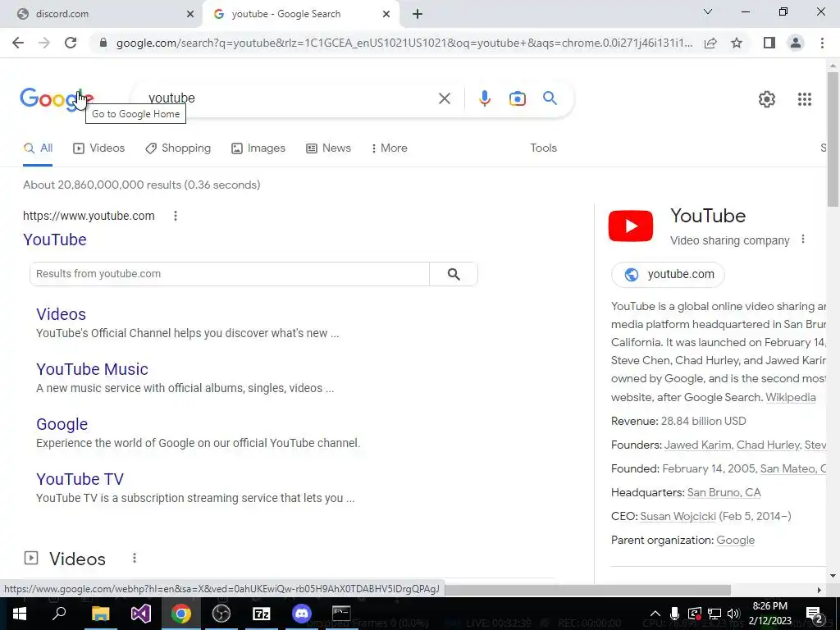Switch to the Images search tab
840x630 pixels.
tap(258, 148)
